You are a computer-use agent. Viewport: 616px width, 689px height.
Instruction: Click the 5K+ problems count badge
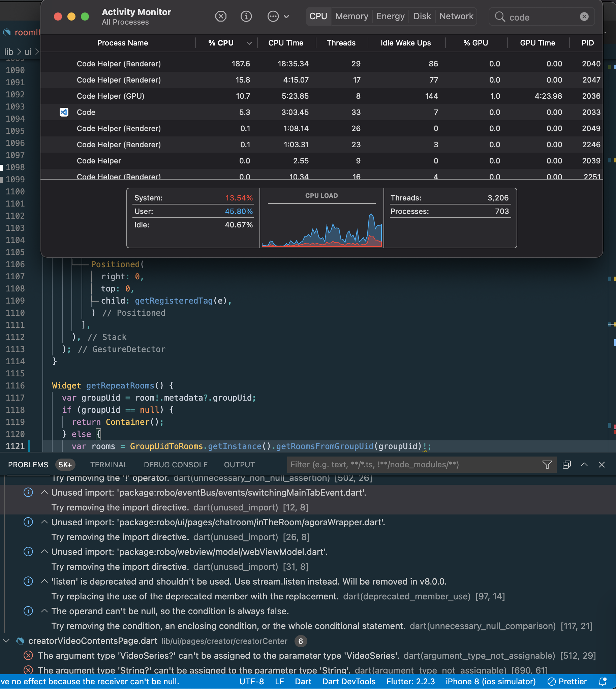pyautogui.click(x=65, y=465)
